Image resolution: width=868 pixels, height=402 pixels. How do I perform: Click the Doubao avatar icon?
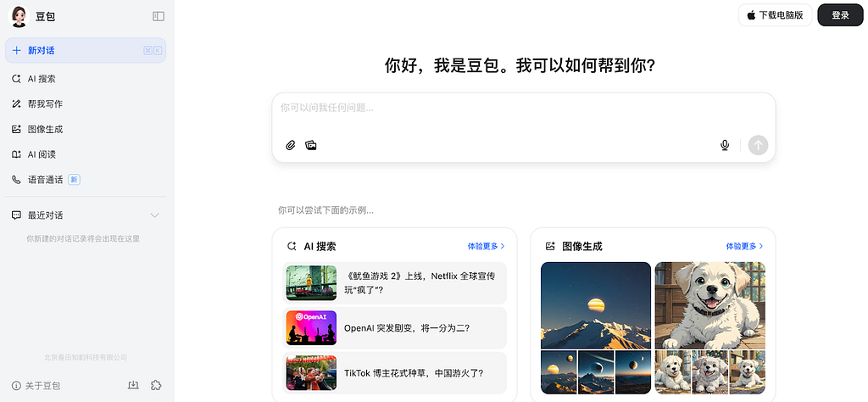(19, 17)
